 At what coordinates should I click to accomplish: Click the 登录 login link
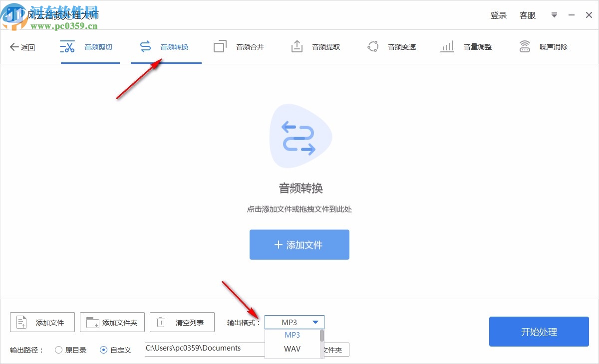(499, 15)
